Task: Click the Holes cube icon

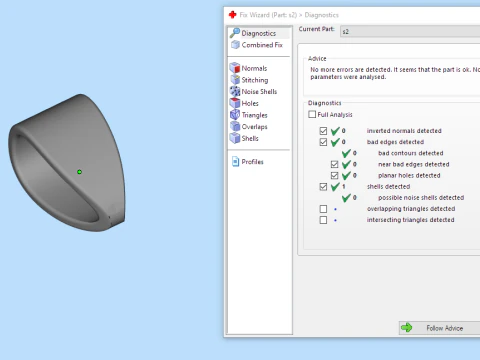Action: click(x=235, y=103)
